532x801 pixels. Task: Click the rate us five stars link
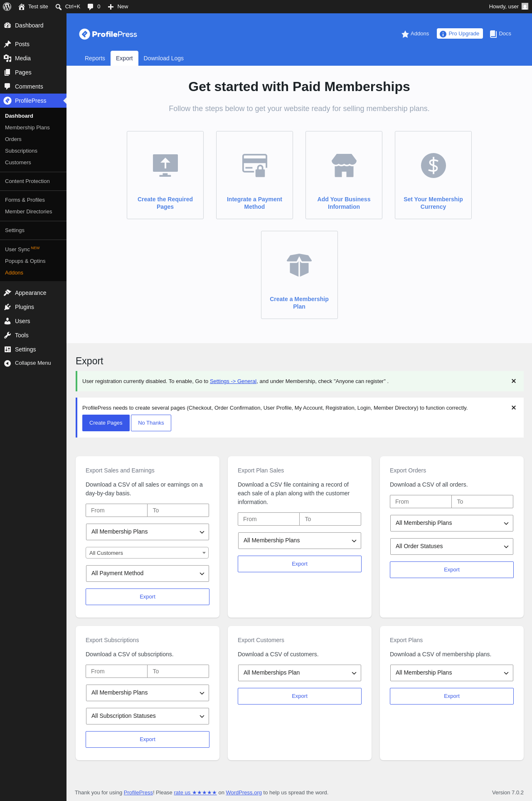pyautogui.click(x=195, y=793)
